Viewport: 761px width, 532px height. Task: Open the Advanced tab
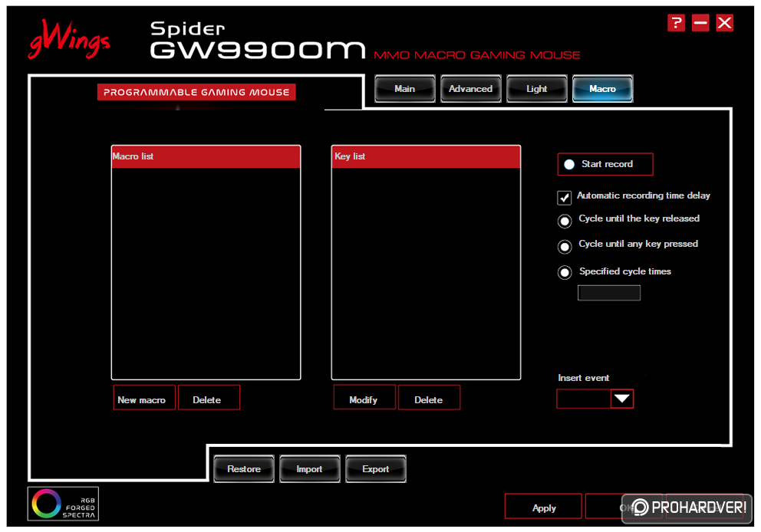470,89
